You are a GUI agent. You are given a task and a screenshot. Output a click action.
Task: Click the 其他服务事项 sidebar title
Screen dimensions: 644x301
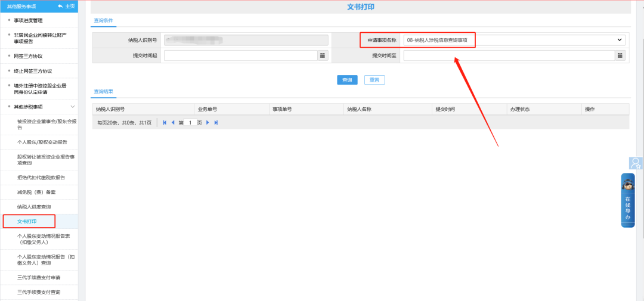[21, 6]
